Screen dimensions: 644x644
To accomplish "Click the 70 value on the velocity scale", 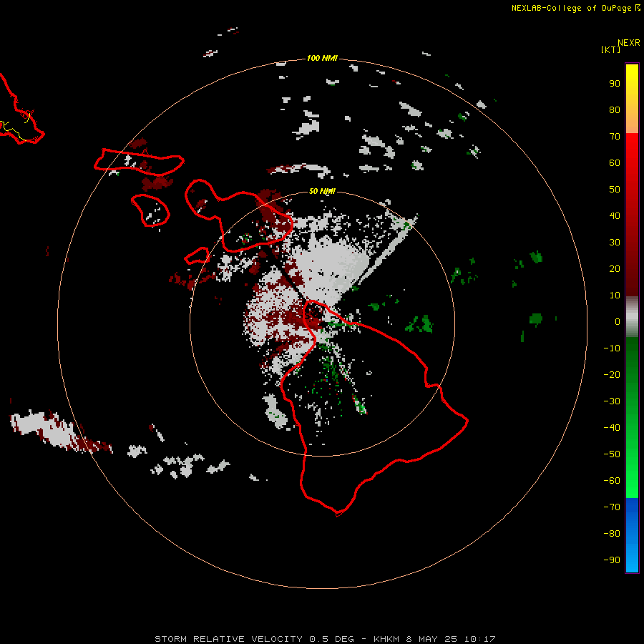I will pyautogui.click(x=615, y=137).
